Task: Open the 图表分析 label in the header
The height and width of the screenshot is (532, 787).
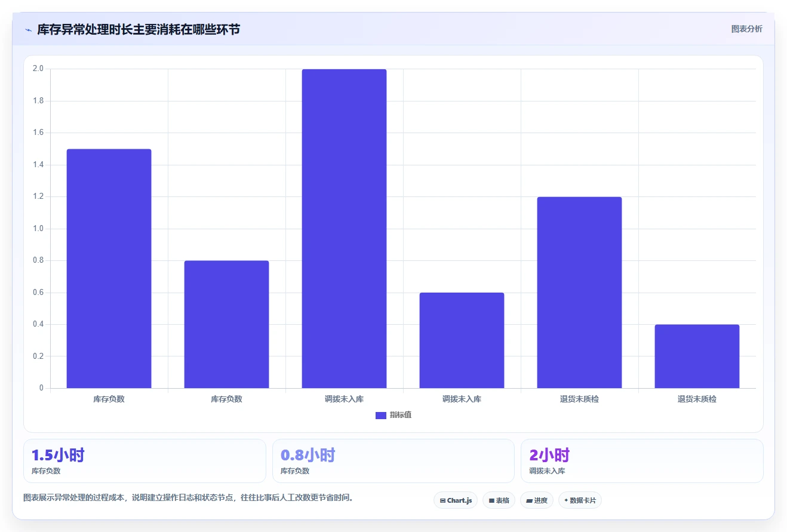Action: click(746, 29)
